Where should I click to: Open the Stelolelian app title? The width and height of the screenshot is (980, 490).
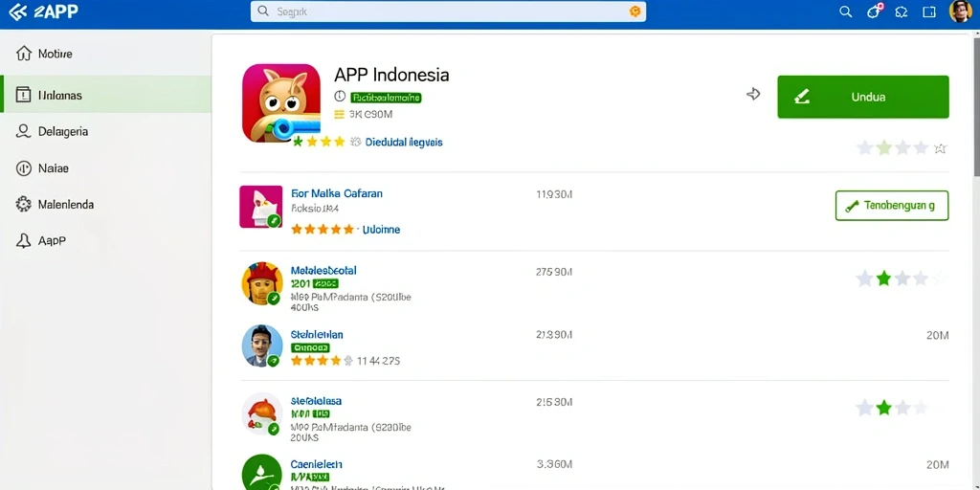coord(317,335)
